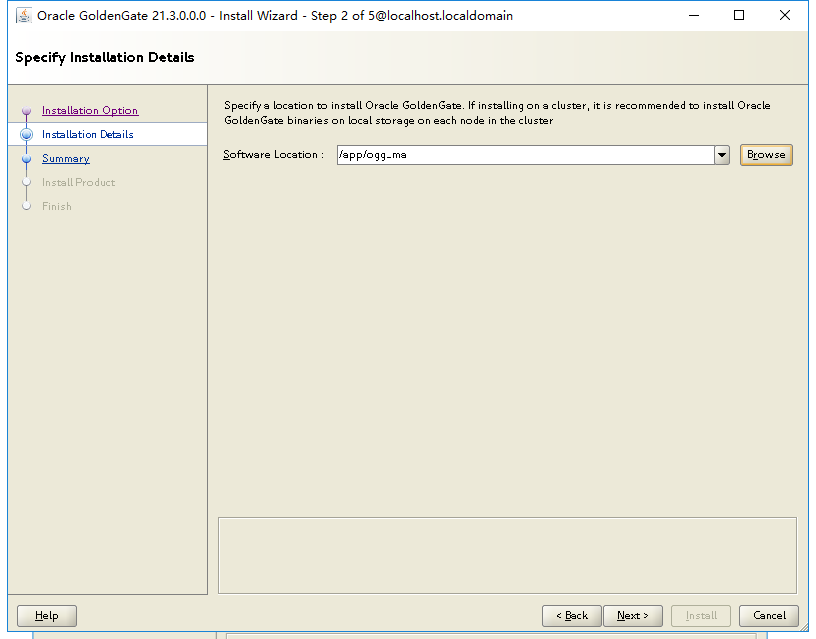Cancel the installation wizard
The height and width of the screenshot is (639, 816).
pos(769,616)
